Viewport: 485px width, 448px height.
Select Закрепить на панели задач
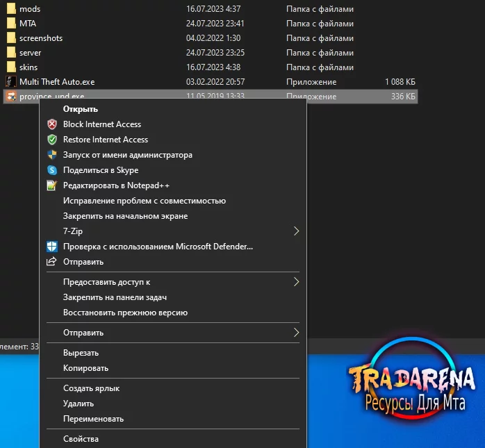tap(115, 297)
